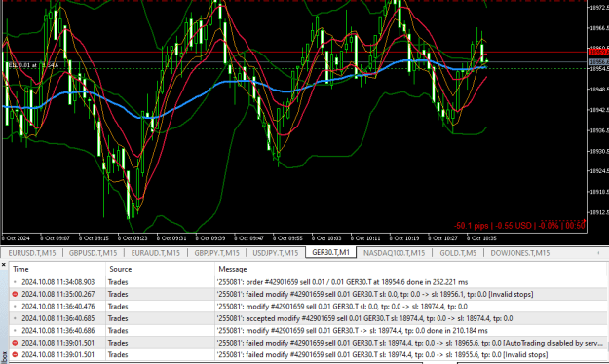Viewport: 609px width, 364px height.
Task: Select the '2024.10.08 11:35:00.267' time cell
Action: 57,294
